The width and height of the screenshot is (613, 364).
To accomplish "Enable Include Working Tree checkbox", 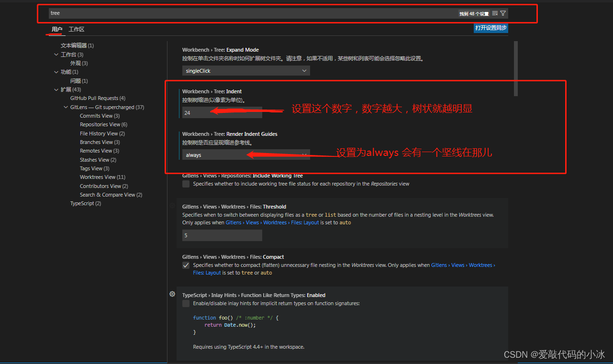I will pyautogui.click(x=186, y=184).
